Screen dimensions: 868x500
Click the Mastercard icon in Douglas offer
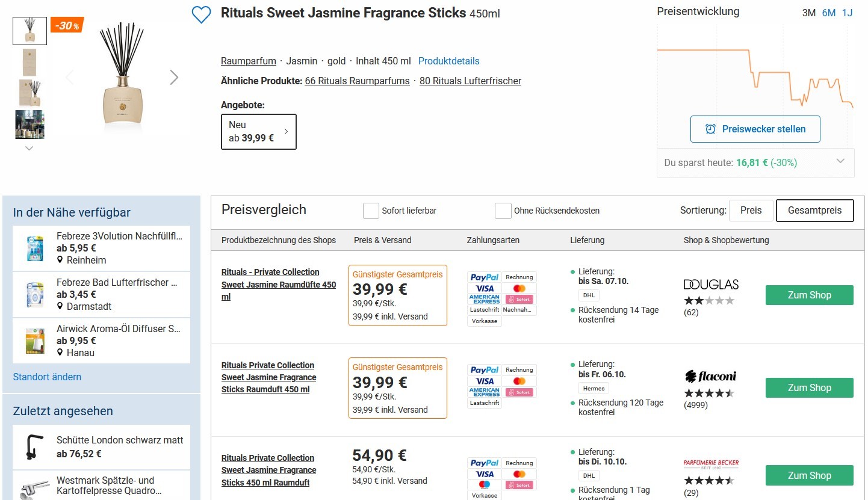[519, 288]
